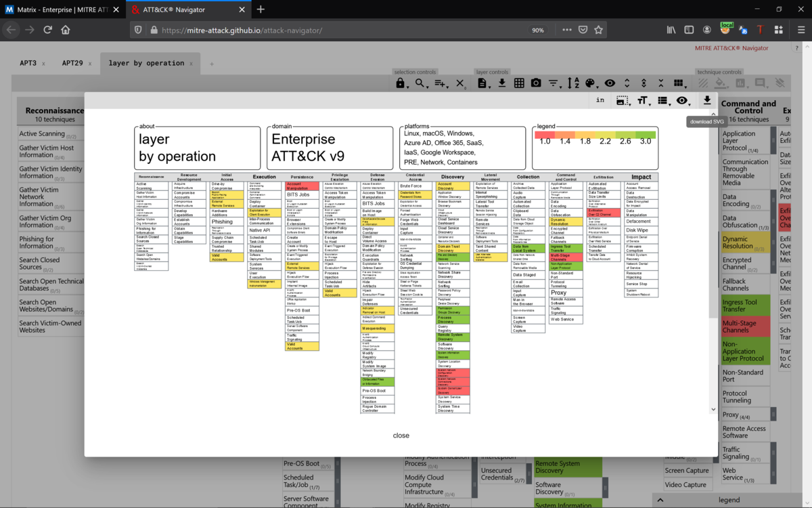Open the export size settings icon

[623, 100]
